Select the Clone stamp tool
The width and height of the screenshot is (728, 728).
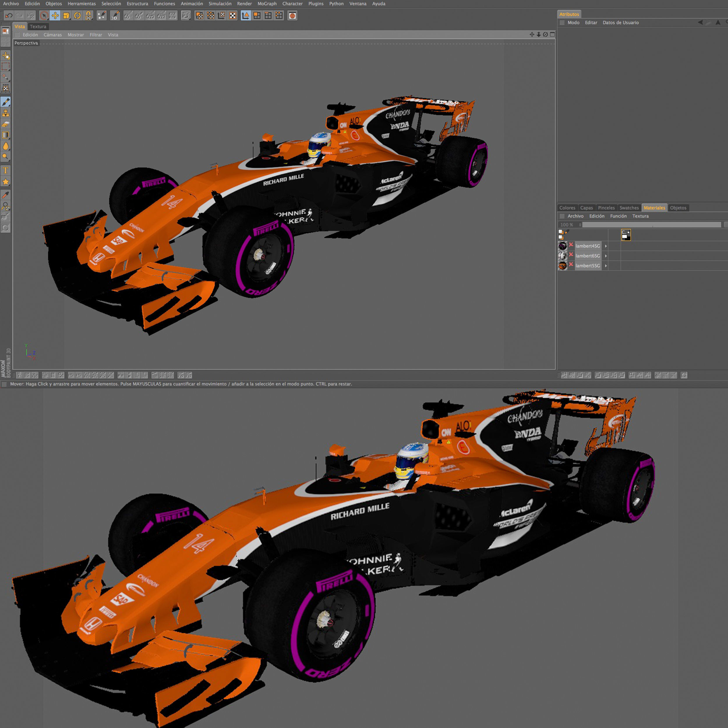pyautogui.click(x=6, y=113)
